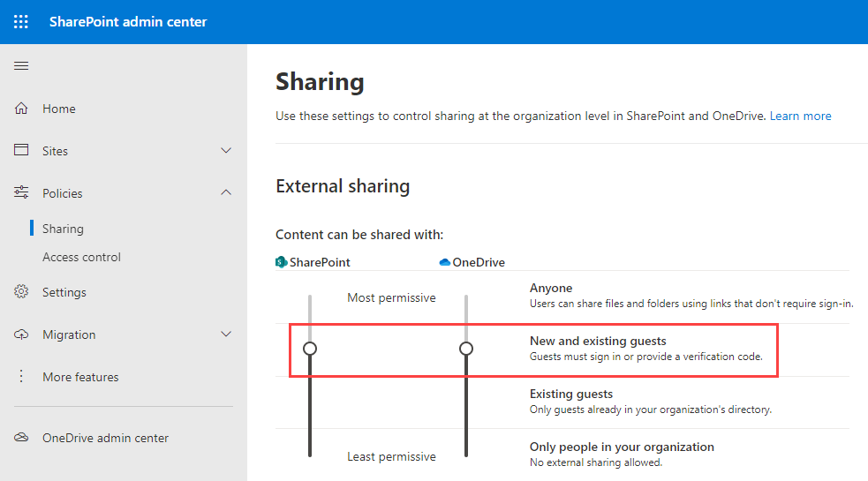The width and height of the screenshot is (868, 481).
Task: Select Sharing under Policies
Action: coord(63,229)
